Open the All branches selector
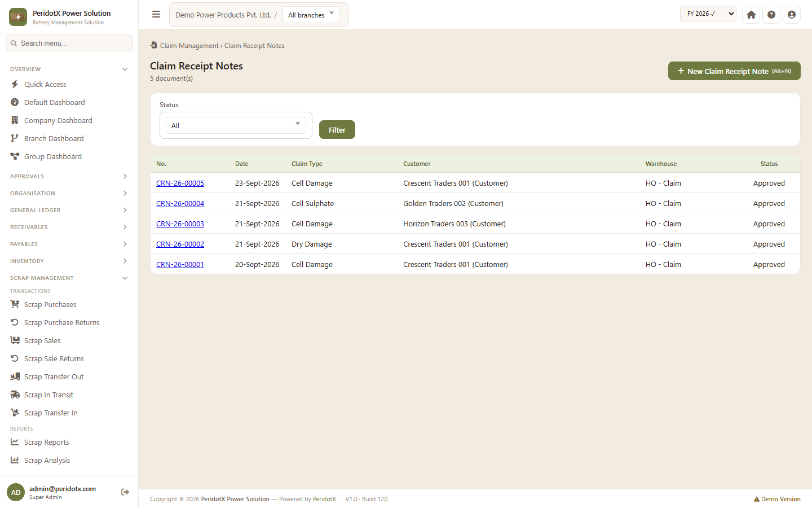This screenshot has height=508, width=812. (311, 15)
